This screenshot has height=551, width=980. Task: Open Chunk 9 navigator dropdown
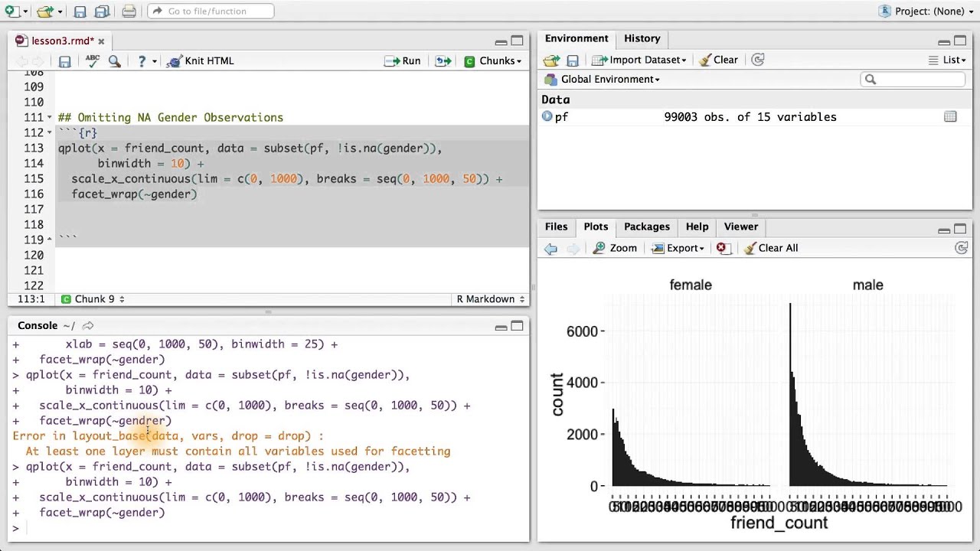(x=93, y=299)
